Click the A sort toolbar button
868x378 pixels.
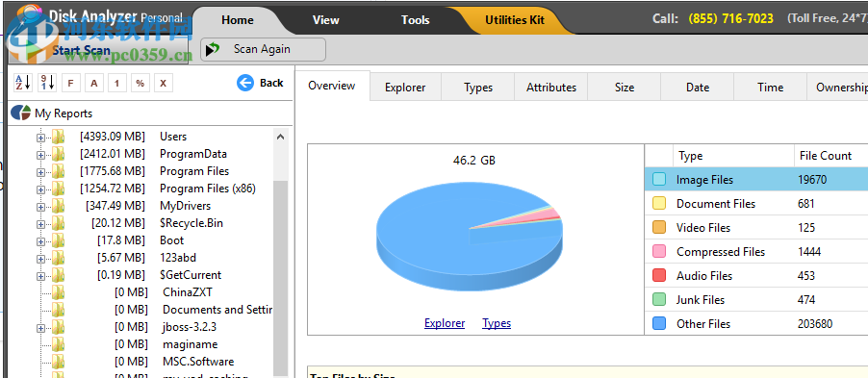94,83
